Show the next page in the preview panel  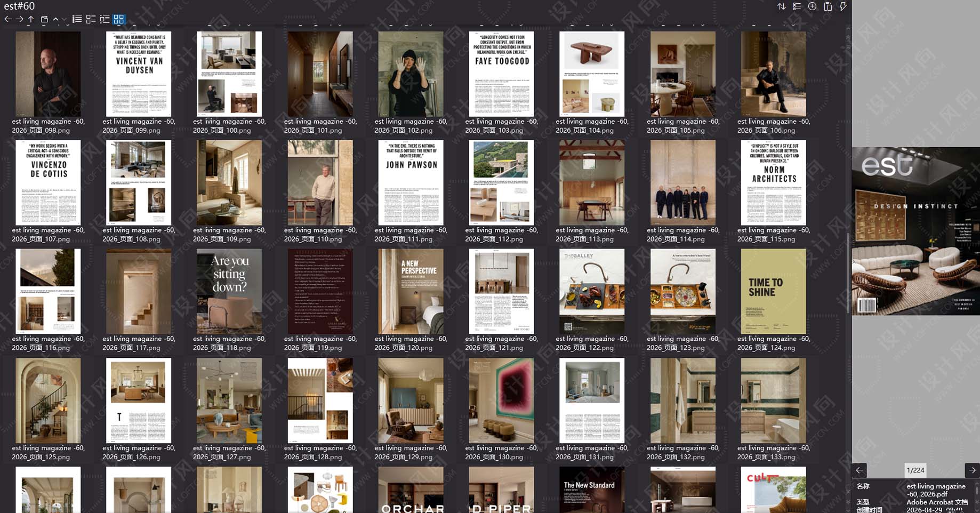(x=972, y=470)
